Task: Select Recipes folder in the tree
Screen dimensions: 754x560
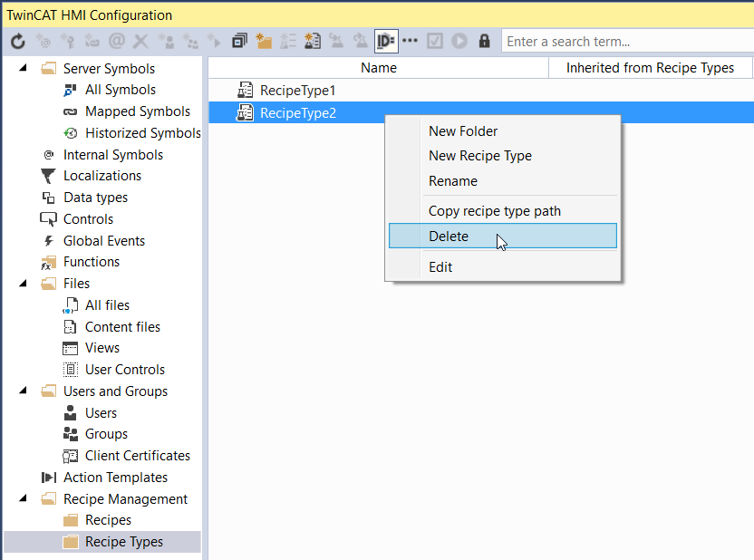Action: [108, 520]
